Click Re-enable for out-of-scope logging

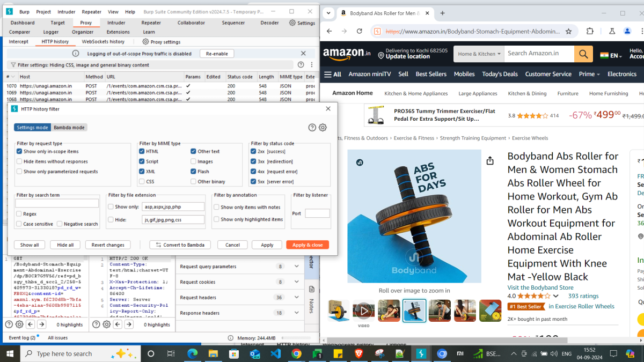click(x=217, y=54)
